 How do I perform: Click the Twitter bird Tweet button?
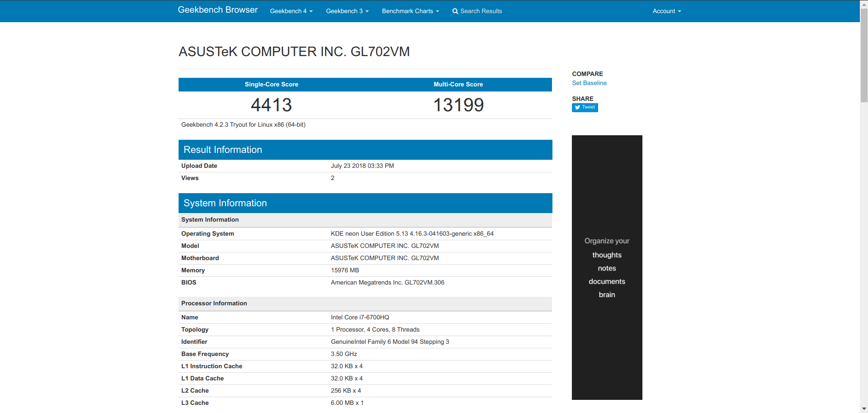(x=585, y=107)
